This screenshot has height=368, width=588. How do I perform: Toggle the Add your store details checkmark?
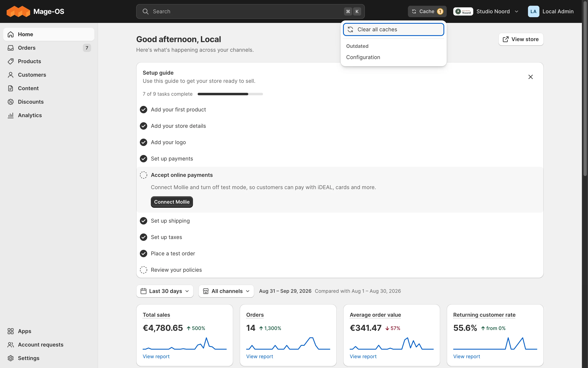point(144,126)
